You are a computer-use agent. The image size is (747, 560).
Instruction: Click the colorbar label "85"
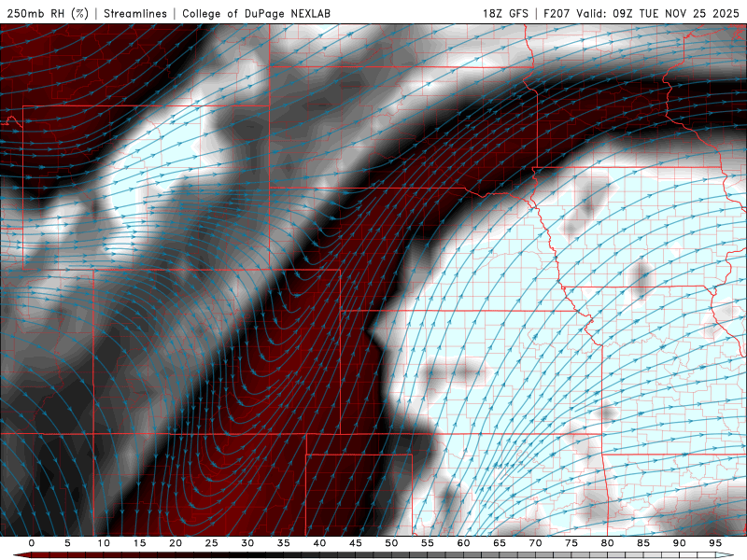point(643,543)
